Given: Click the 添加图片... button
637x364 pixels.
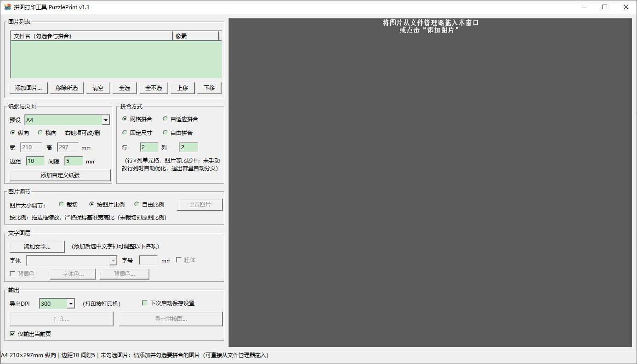Looking at the screenshot, I should [28, 88].
